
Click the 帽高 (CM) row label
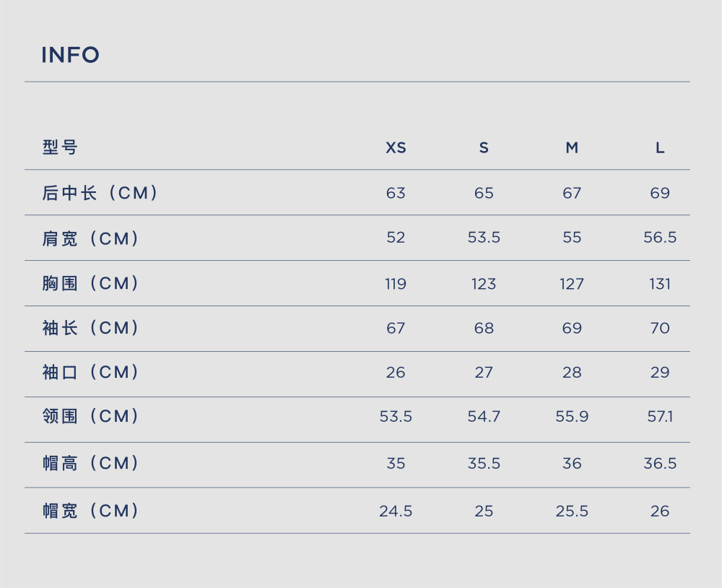click(x=90, y=463)
